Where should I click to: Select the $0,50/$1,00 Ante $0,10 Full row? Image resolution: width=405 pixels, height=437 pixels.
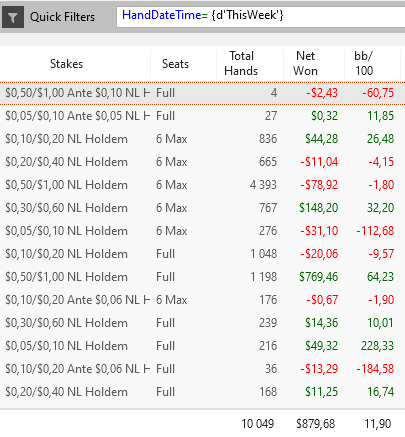[202, 93]
